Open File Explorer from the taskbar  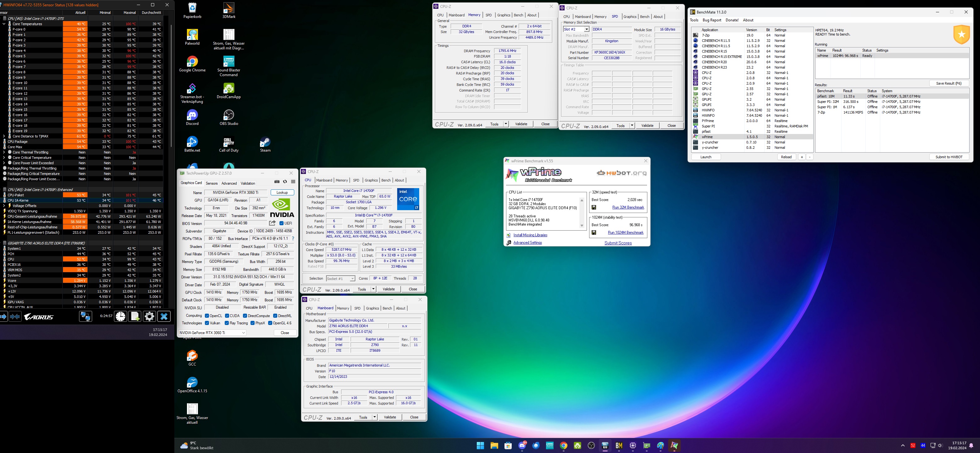pos(494,445)
